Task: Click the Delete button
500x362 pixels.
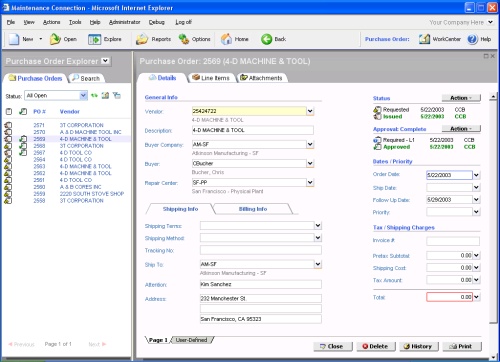Action: [376, 346]
